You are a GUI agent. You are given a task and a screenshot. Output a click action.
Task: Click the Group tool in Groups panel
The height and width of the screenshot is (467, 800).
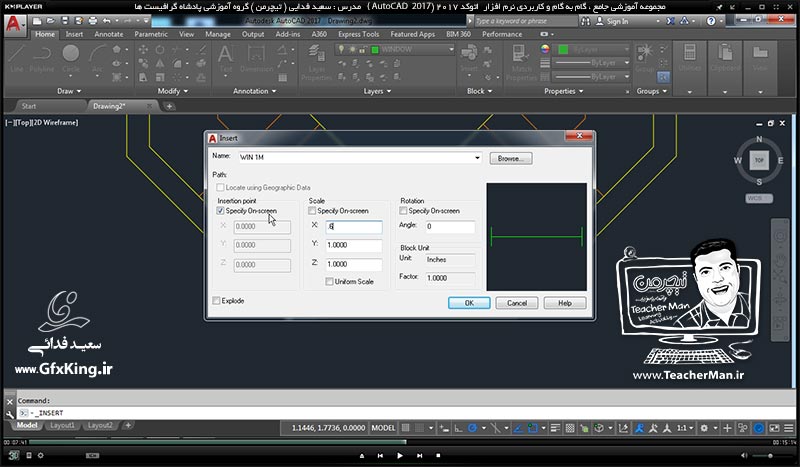(x=644, y=58)
